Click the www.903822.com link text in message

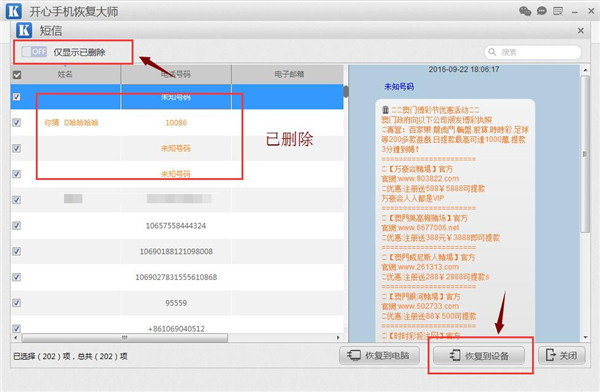429,178
